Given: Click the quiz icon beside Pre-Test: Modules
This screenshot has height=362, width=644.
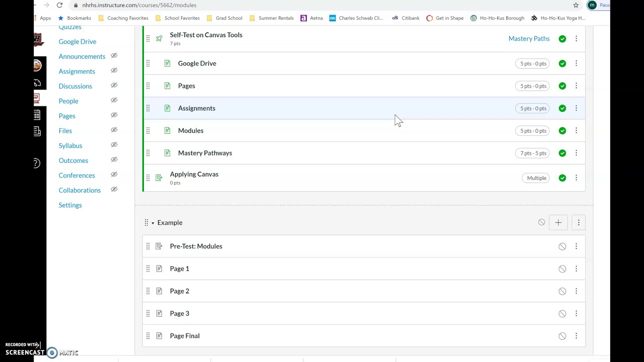Looking at the screenshot, I should [x=159, y=246].
